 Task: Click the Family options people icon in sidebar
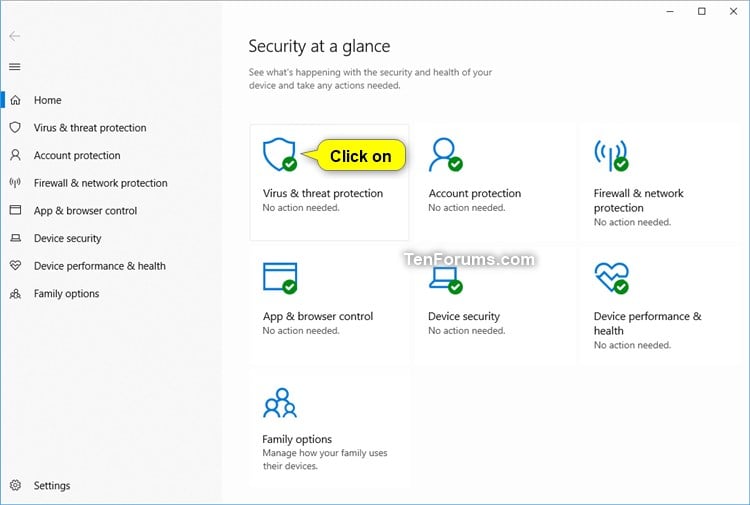[15, 293]
